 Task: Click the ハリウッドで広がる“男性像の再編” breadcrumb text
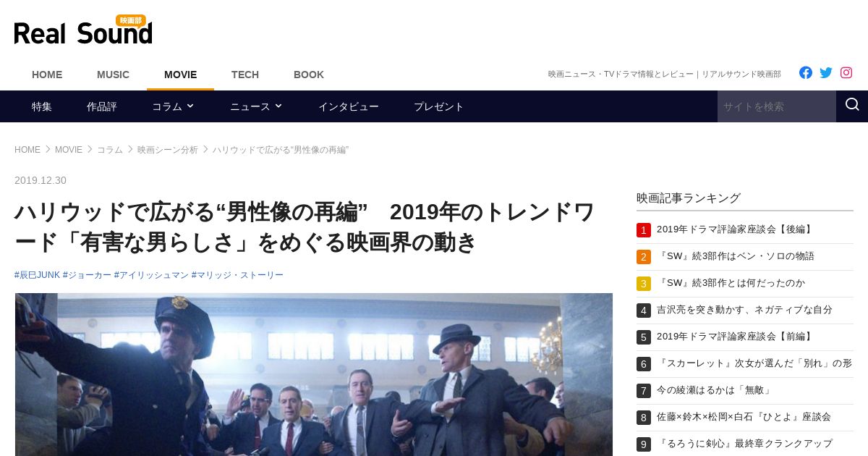tap(281, 150)
